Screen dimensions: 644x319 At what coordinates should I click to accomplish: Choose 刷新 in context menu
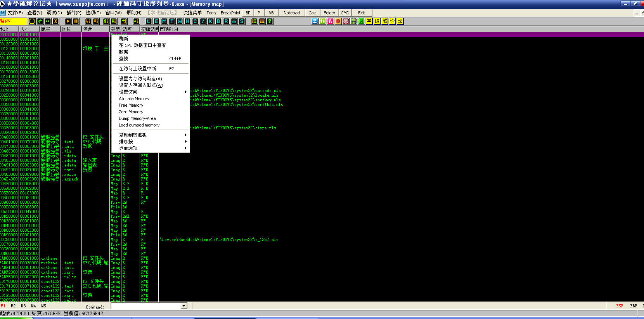pos(151,39)
